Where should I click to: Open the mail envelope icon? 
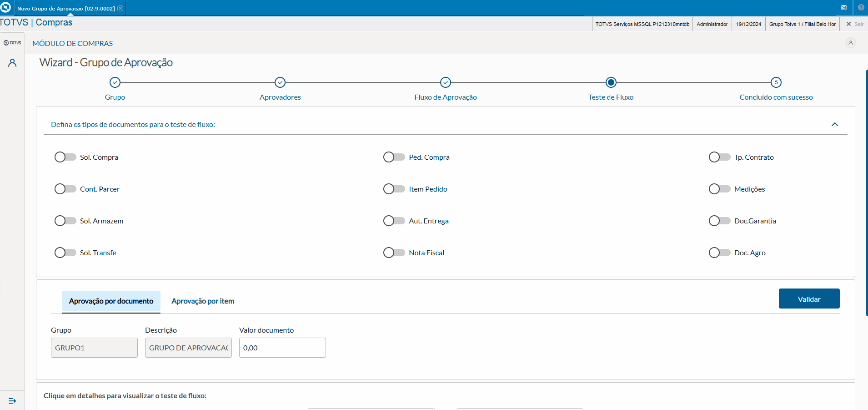pos(844,7)
